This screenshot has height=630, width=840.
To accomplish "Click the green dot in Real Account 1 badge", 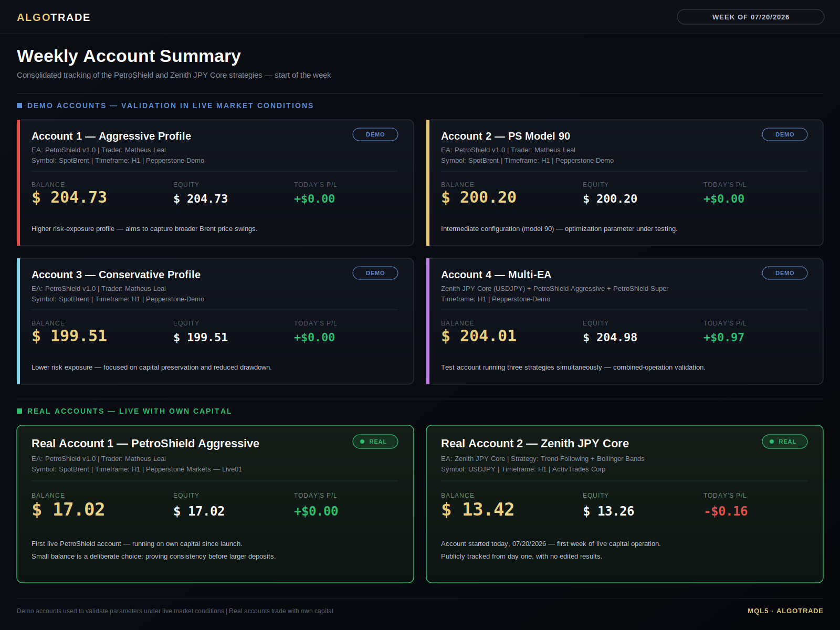I will [x=362, y=442].
